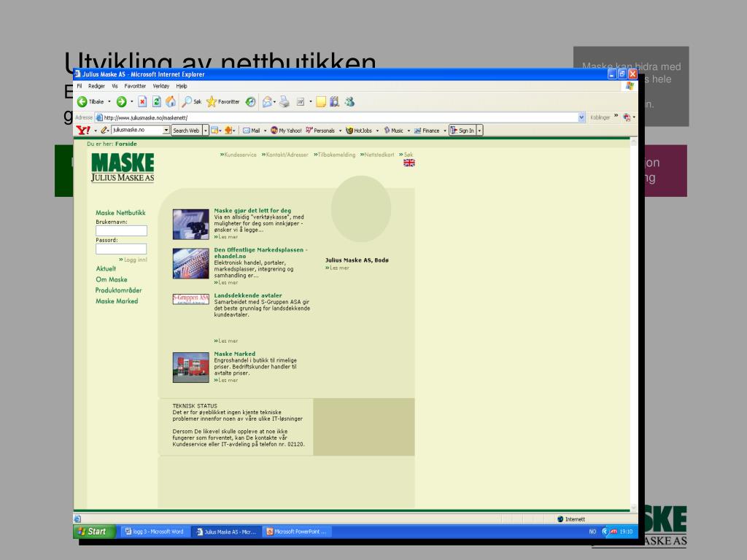Click the Passord input field
747x560 pixels.
(121, 249)
